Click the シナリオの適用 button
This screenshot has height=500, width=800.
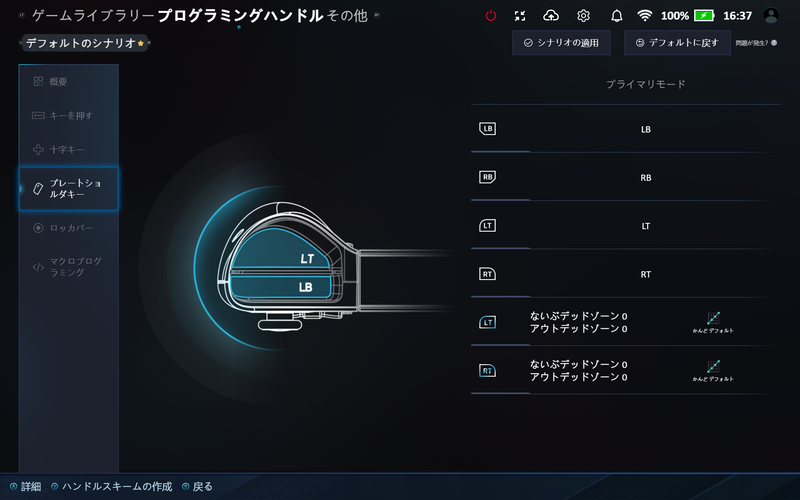[561, 43]
